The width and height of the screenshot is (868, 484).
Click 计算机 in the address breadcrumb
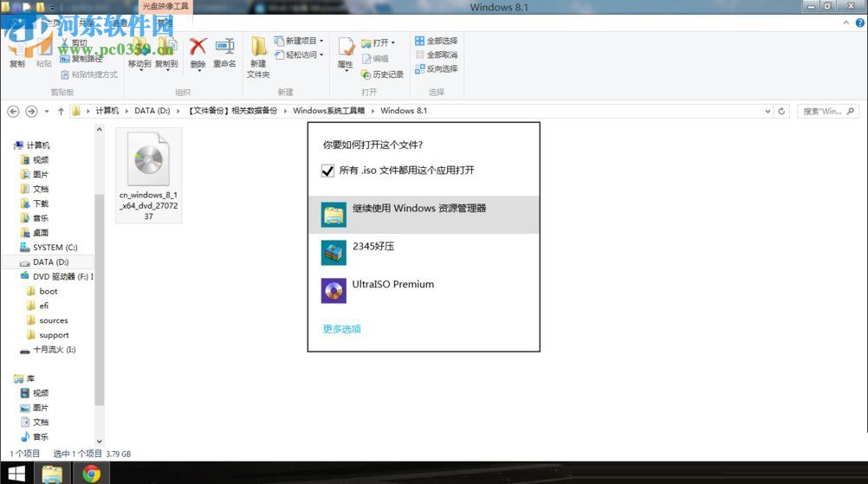107,111
